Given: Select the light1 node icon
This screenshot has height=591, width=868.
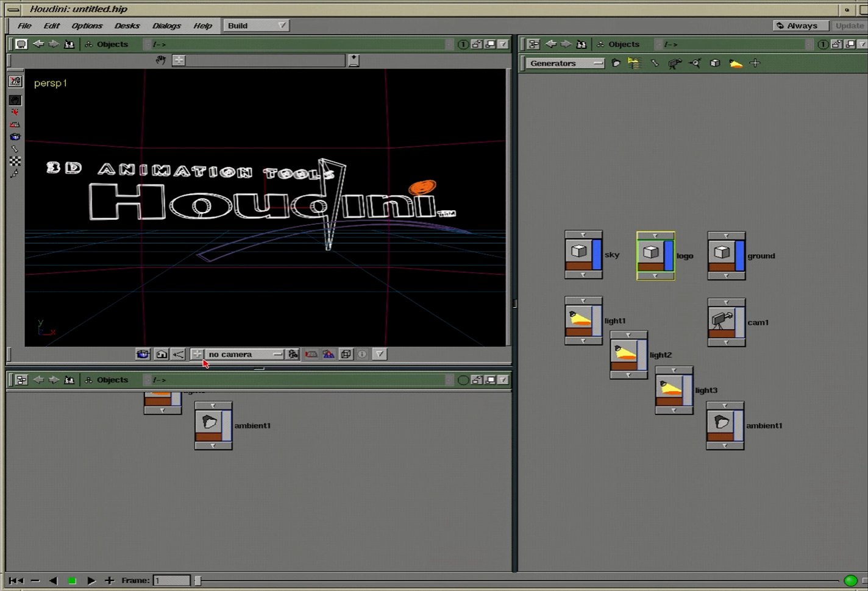Looking at the screenshot, I should [580, 319].
